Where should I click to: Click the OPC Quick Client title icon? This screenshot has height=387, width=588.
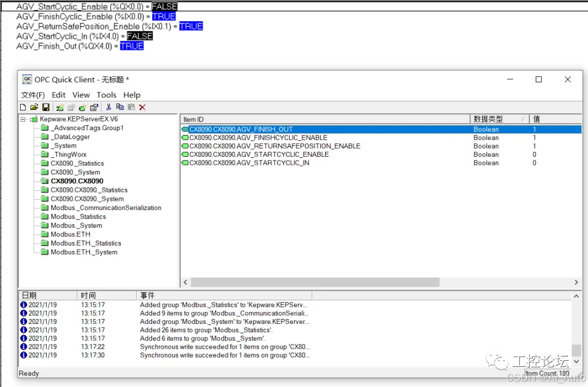point(27,79)
